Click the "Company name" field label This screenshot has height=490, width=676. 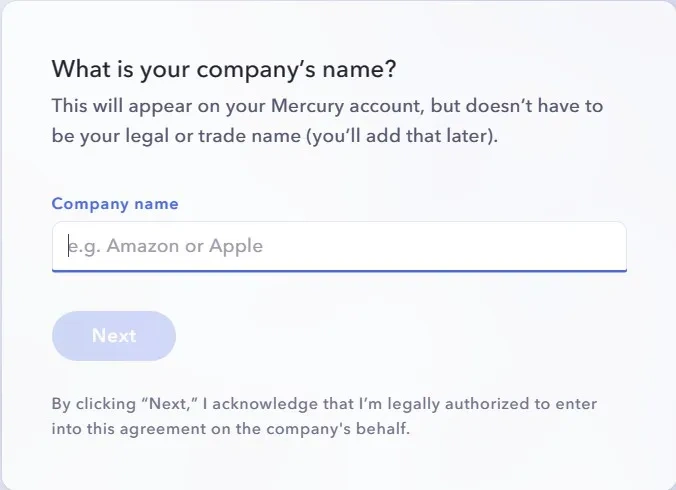pos(115,204)
